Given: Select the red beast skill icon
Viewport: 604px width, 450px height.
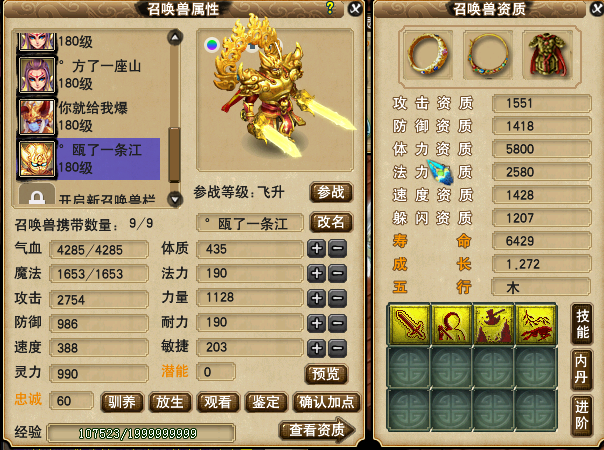Looking at the screenshot, I should [x=535, y=324].
